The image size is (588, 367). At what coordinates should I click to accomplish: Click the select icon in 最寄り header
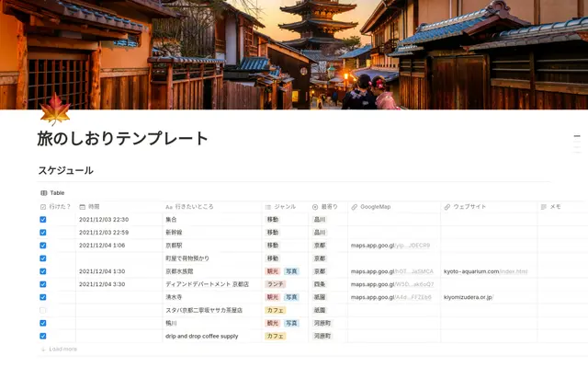tap(315, 207)
